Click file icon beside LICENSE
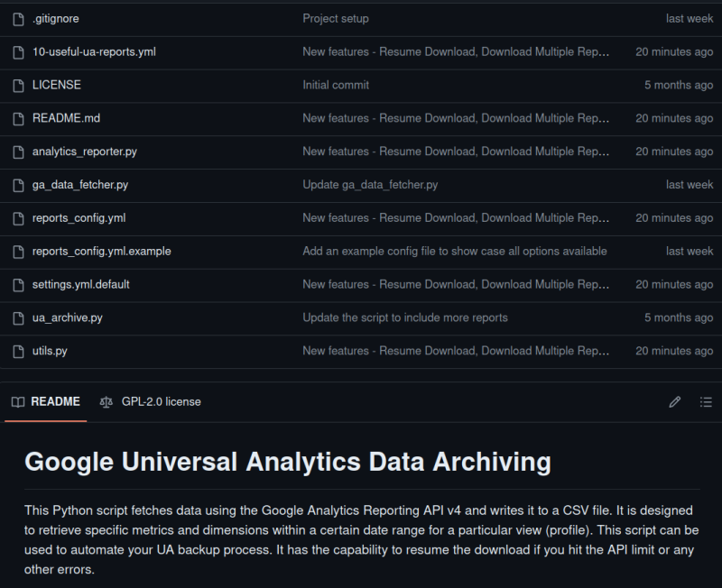Image resolution: width=722 pixels, height=588 pixels. (x=18, y=85)
